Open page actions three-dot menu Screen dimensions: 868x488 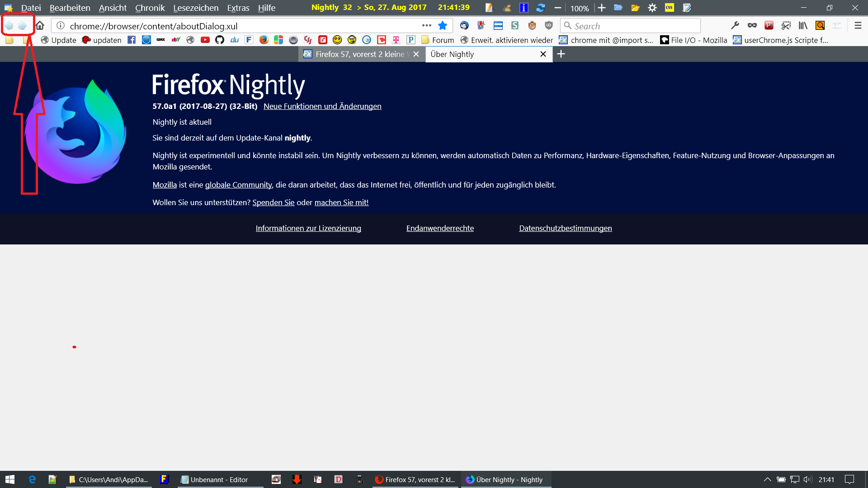[426, 26]
